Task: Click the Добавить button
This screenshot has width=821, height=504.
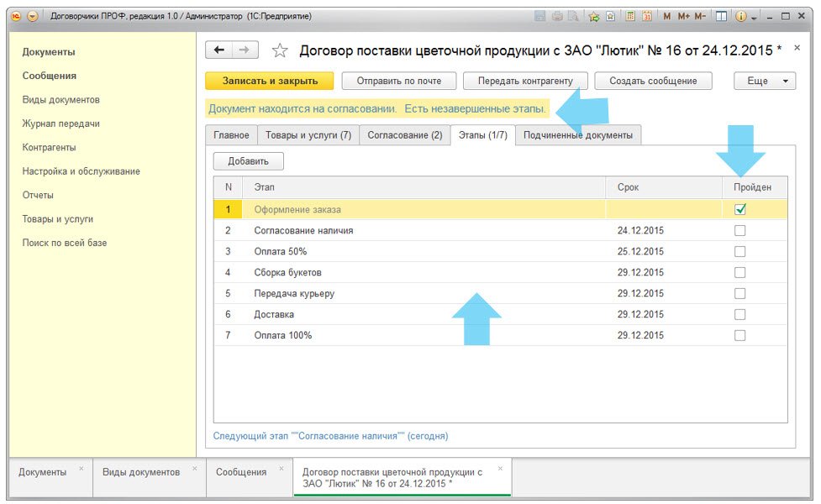Action: pyautogui.click(x=248, y=161)
